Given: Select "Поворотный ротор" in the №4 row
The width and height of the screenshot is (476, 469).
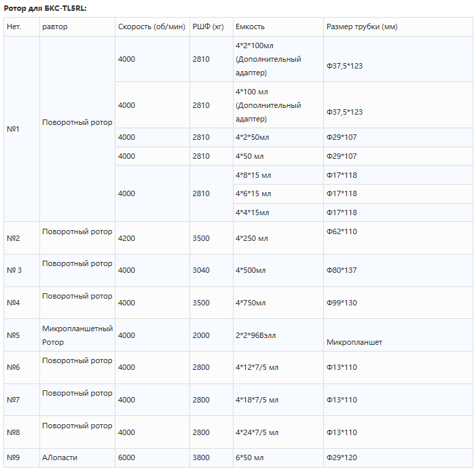Looking at the screenshot, I should (x=77, y=296).
